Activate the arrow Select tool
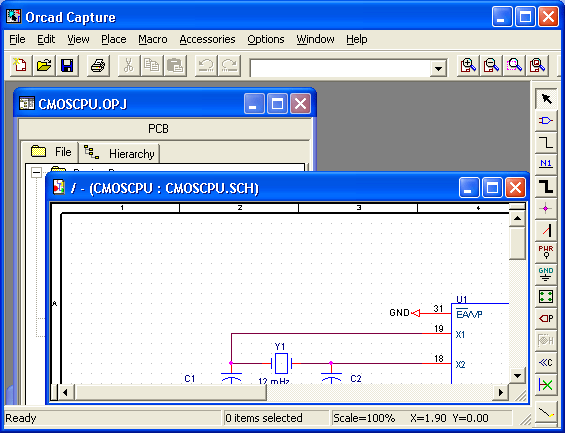Screen dimensions: 565x433 [546, 98]
